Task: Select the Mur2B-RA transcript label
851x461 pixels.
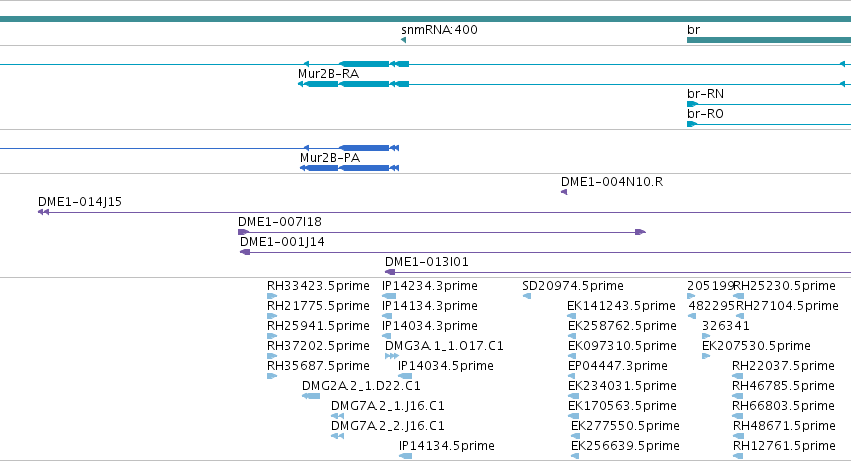Action: click(x=328, y=74)
